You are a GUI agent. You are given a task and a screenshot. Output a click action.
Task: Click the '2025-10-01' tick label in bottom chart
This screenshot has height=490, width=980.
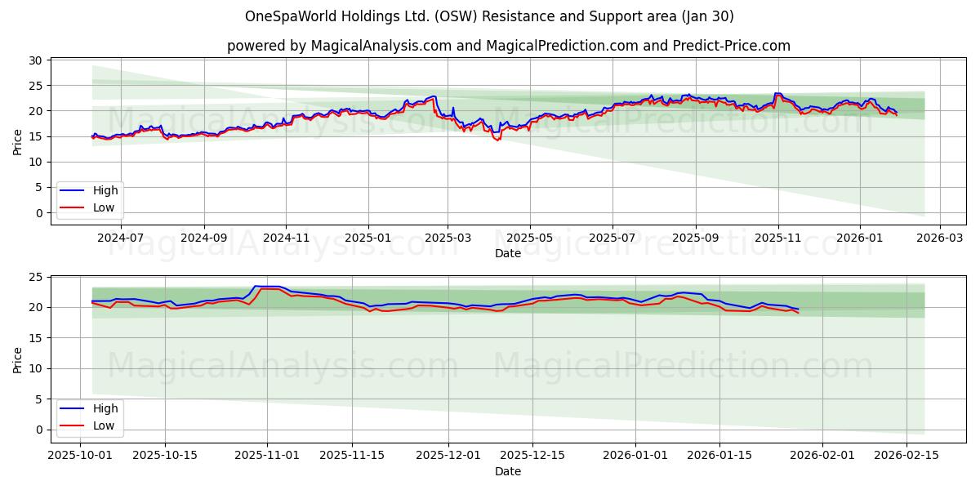[81, 455]
